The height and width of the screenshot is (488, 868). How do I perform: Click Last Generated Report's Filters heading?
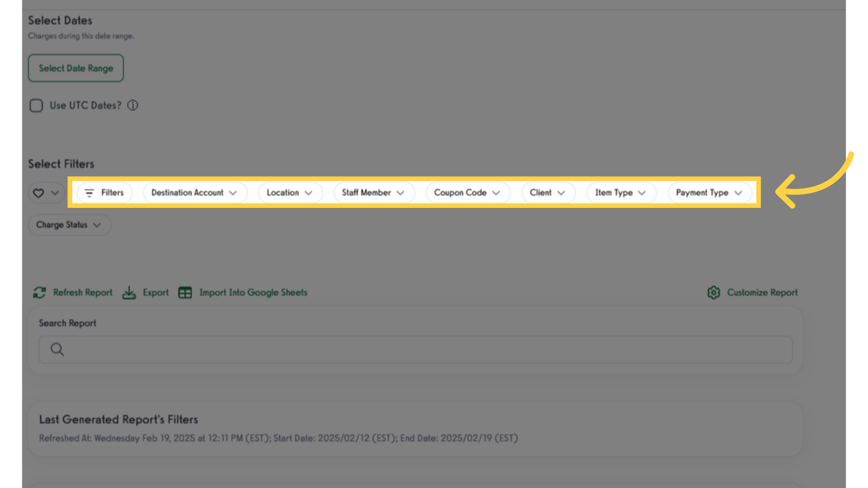119,419
